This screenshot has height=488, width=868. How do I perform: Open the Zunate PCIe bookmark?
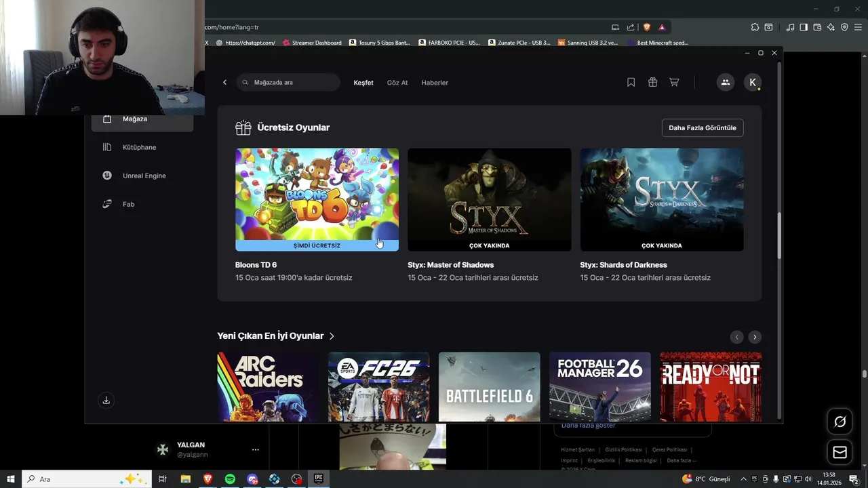[519, 43]
